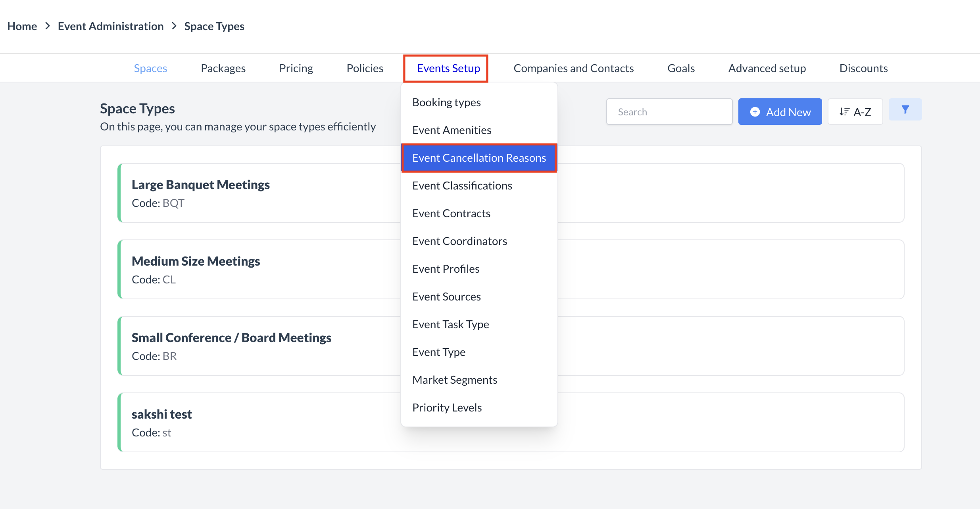The height and width of the screenshot is (509, 980).
Task: Go to Home breadcrumb
Action: point(22,26)
